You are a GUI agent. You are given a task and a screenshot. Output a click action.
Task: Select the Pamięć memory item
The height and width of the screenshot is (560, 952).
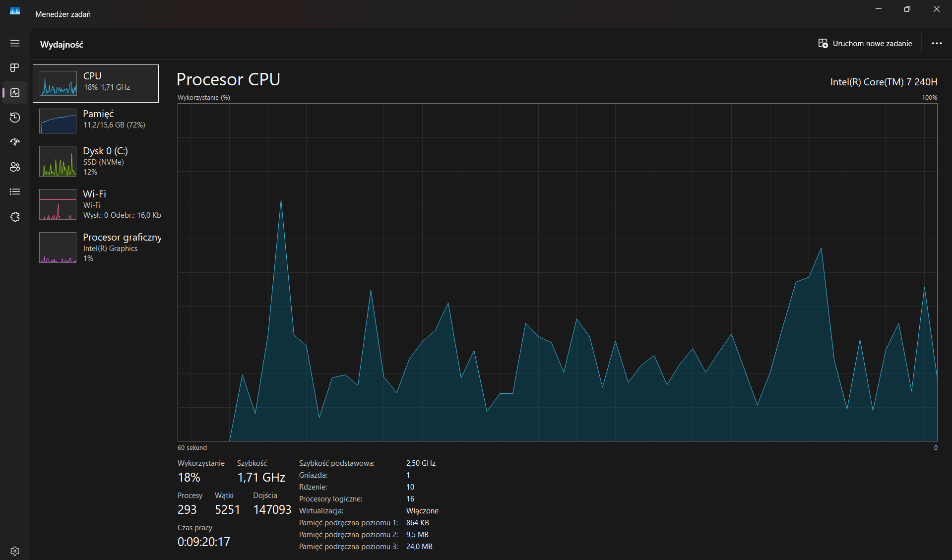coord(96,121)
